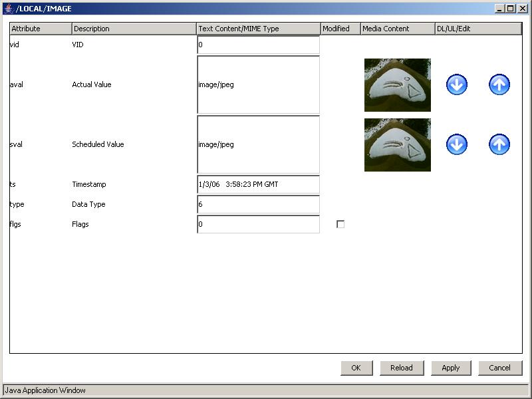The height and width of the screenshot is (399, 532).
Task: Click the Timestamp value field
Action: pos(258,184)
